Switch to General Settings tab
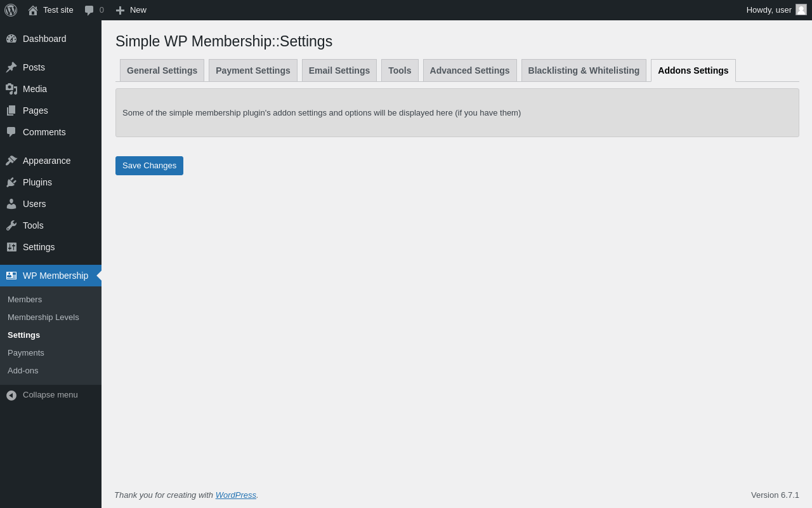This screenshot has width=812, height=508. [162, 70]
